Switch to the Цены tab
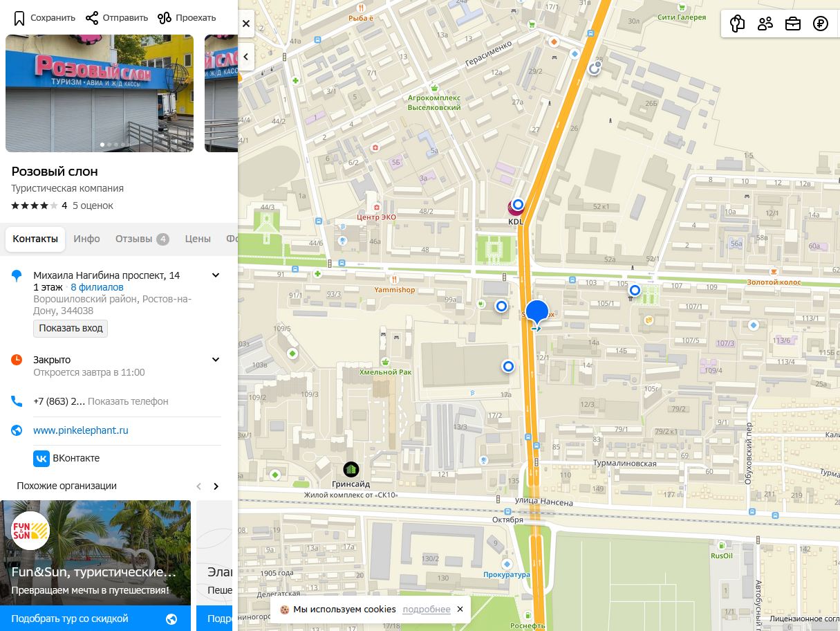The height and width of the screenshot is (631, 840). (x=198, y=239)
